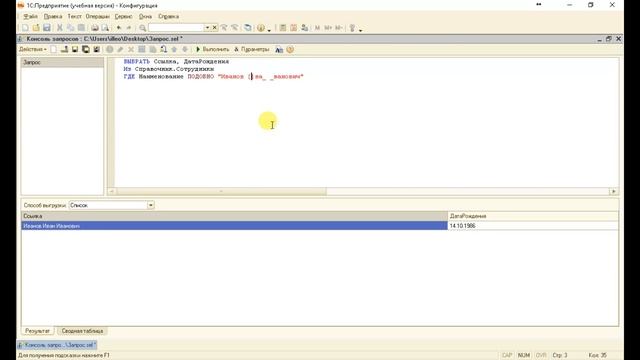Select the Консоль запросов window tab at bottom
This screenshot has height=360, width=640.
coord(57,345)
